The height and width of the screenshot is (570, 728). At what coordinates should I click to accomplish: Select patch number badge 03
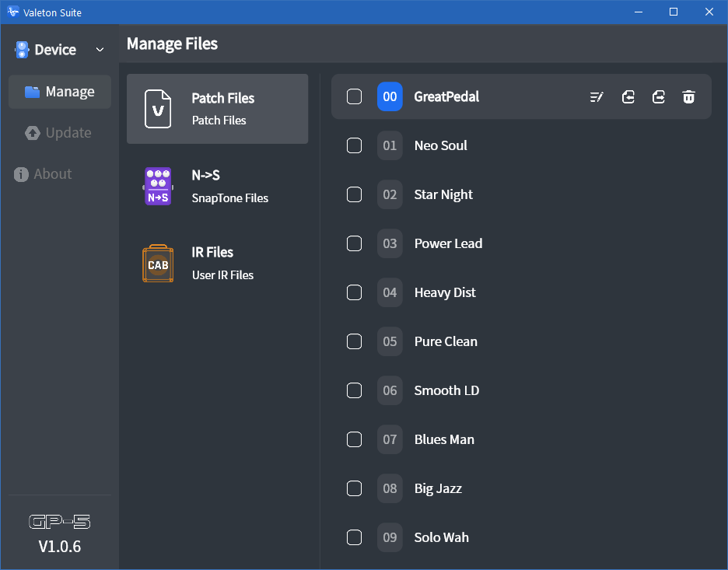click(x=390, y=243)
